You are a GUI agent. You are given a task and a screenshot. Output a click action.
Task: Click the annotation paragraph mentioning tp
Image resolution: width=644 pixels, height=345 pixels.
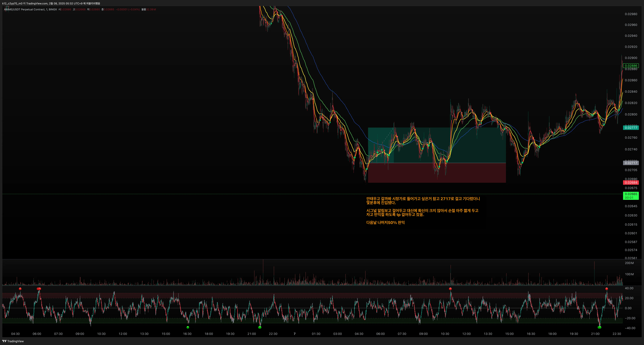(422, 212)
